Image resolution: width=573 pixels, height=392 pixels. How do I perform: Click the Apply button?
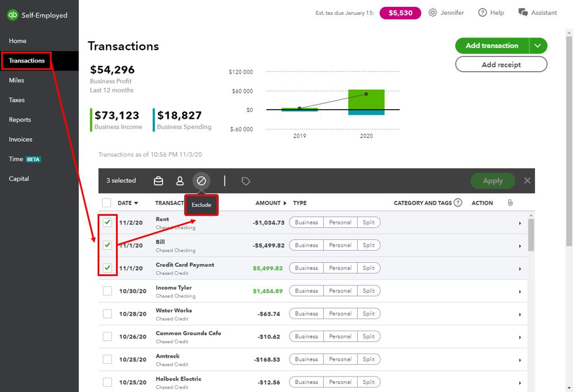pos(493,181)
